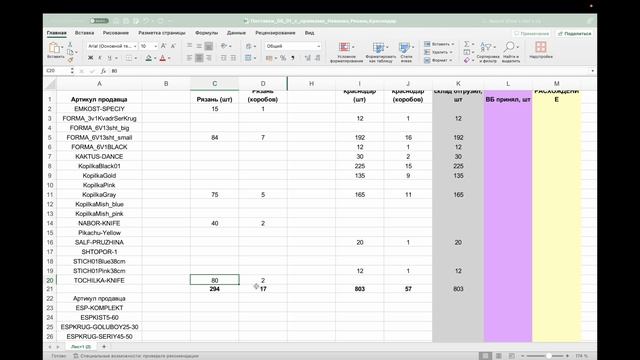
Task: Switch to the Вставка tab
Action: (84, 33)
